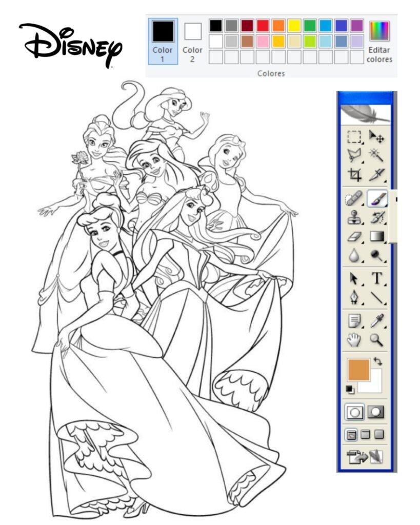
Task: Select the Move tool
Action: [377, 137]
